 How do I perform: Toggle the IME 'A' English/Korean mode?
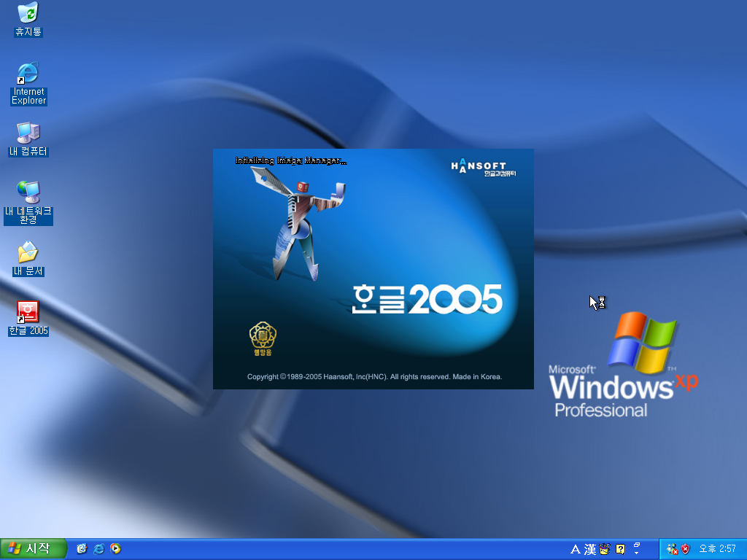[576, 550]
